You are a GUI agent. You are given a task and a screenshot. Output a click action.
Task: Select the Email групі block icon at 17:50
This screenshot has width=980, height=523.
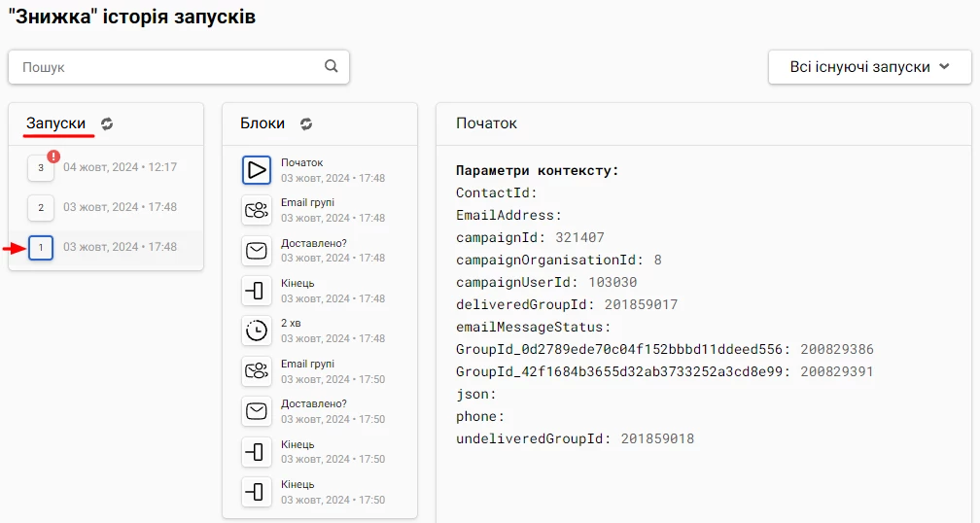pos(257,371)
